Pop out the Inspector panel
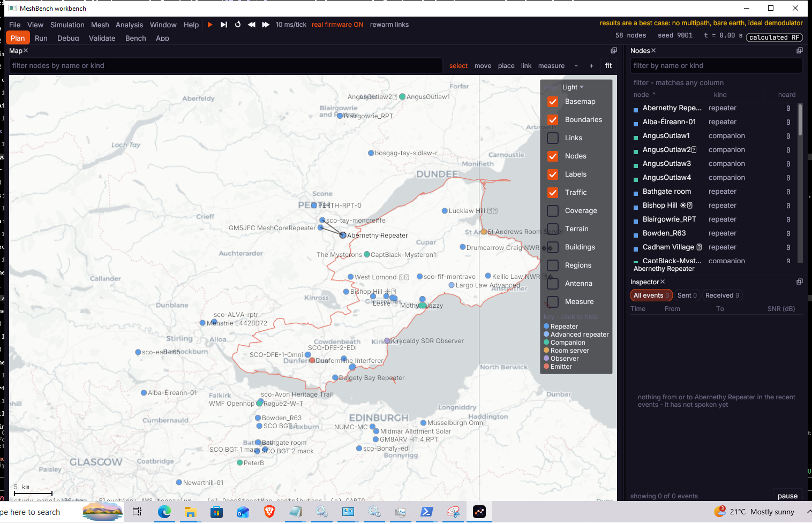 [800, 282]
